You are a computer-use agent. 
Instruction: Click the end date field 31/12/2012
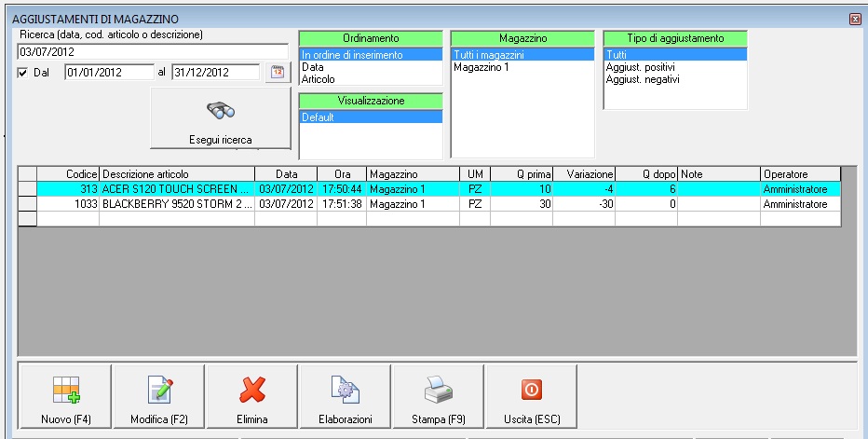[215, 72]
